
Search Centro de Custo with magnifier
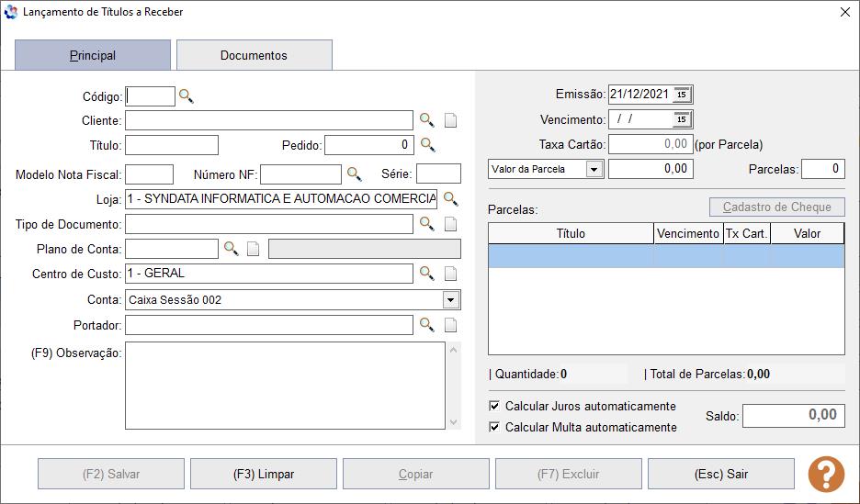click(426, 273)
